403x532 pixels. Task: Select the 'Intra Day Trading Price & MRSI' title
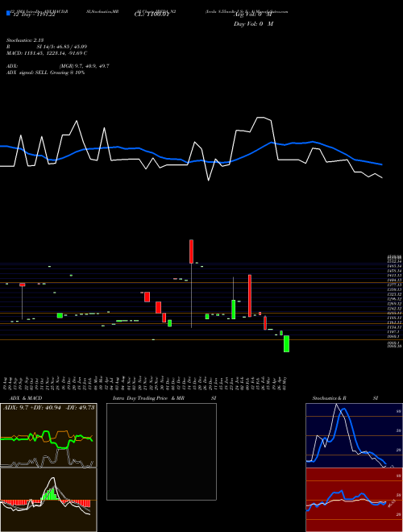[164, 398]
